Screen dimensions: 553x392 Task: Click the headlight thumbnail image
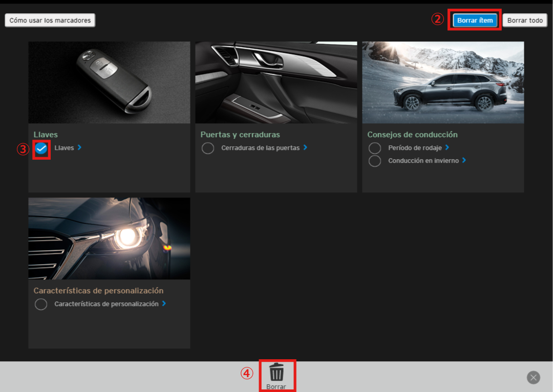[109, 238]
